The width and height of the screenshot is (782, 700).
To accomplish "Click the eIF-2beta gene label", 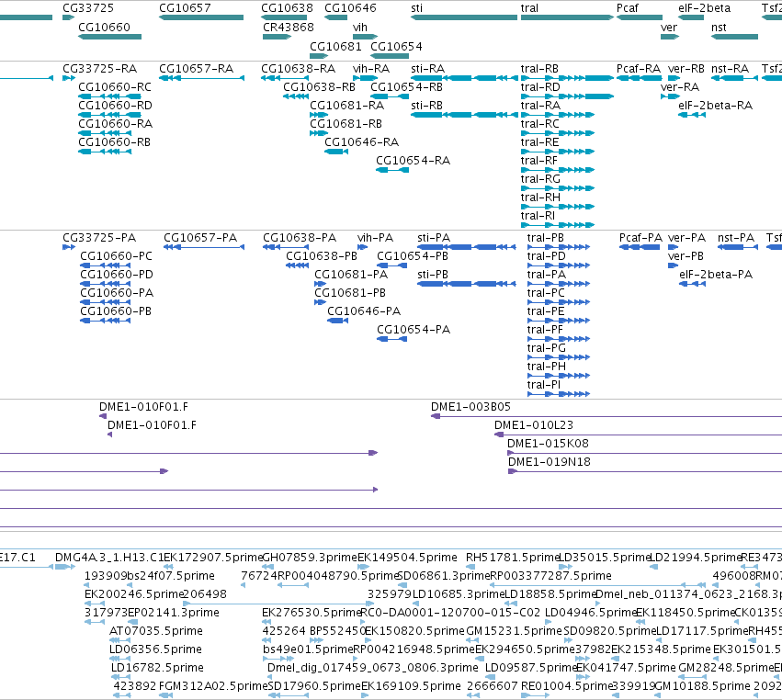I will click(704, 8).
